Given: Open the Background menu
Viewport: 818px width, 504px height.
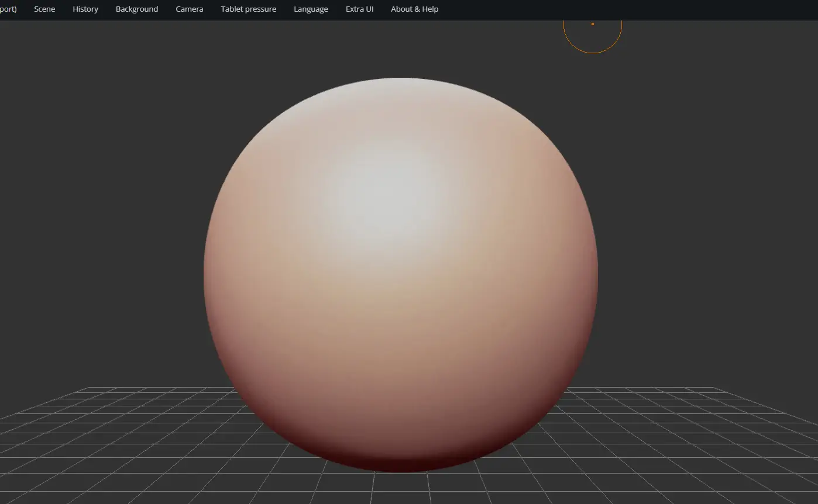Looking at the screenshot, I should [x=137, y=9].
